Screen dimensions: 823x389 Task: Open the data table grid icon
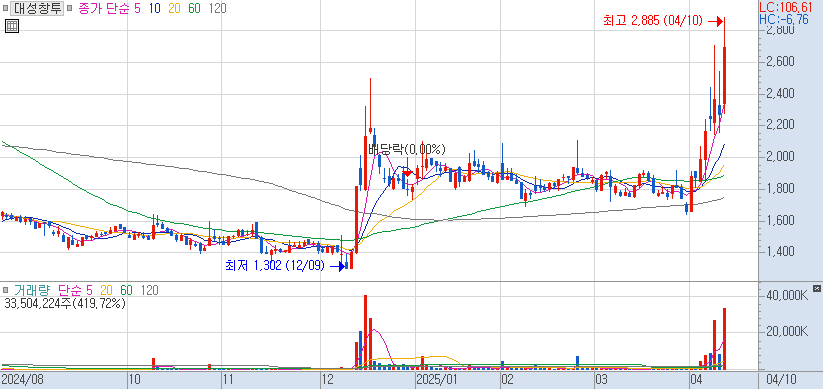12,26
